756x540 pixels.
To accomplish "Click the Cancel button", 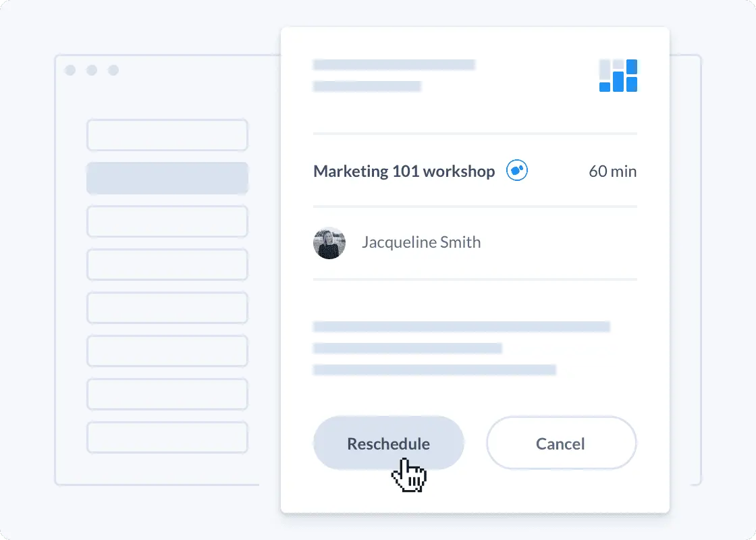I will pos(561,443).
